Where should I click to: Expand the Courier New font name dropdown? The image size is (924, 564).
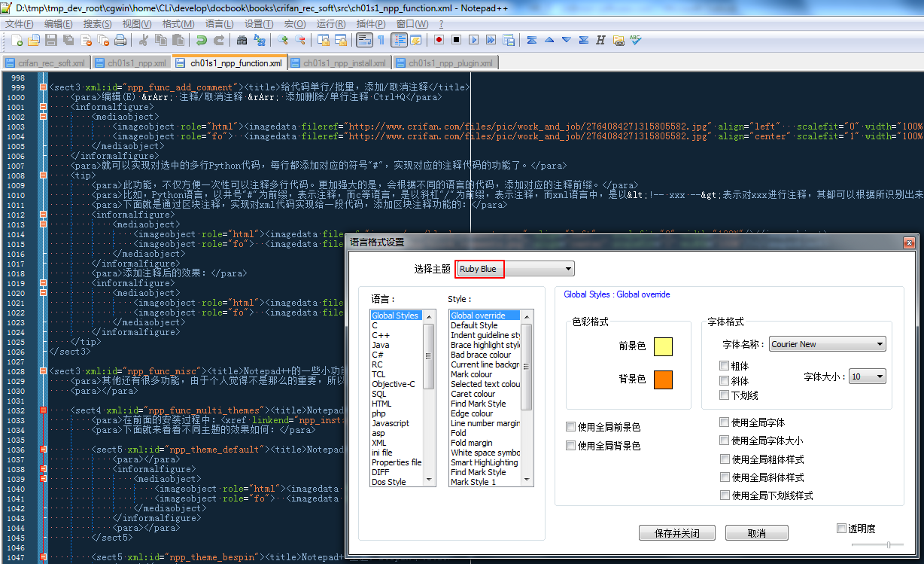pos(828,344)
